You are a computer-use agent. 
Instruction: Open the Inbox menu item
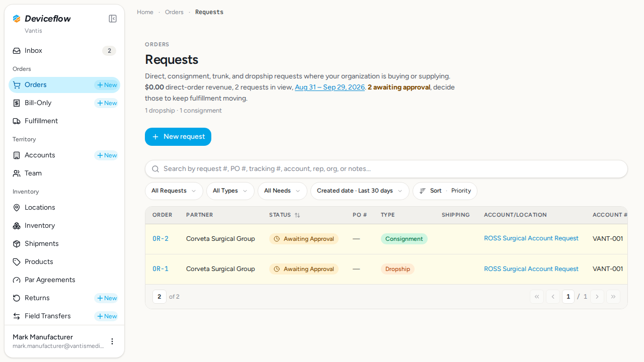pyautogui.click(x=64, y=51)
